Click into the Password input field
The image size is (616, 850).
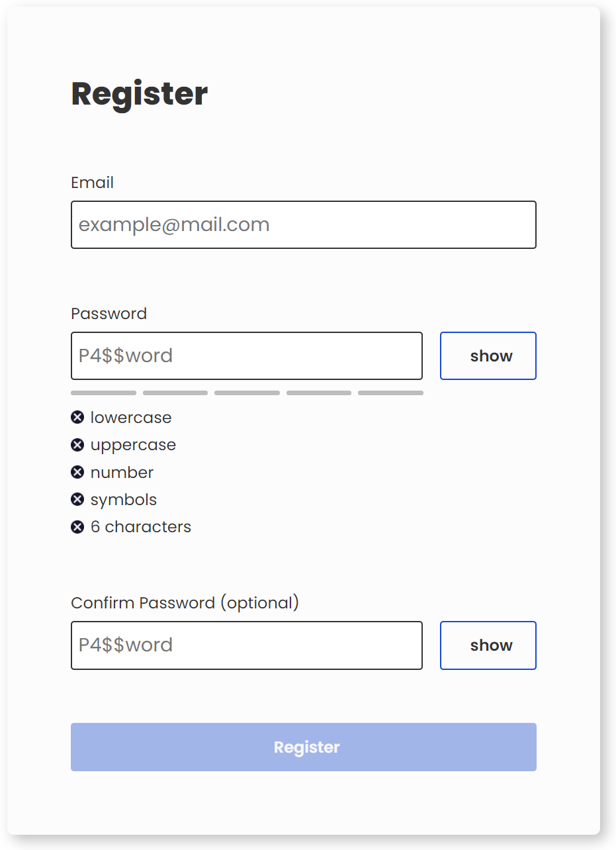click(247, 356)
